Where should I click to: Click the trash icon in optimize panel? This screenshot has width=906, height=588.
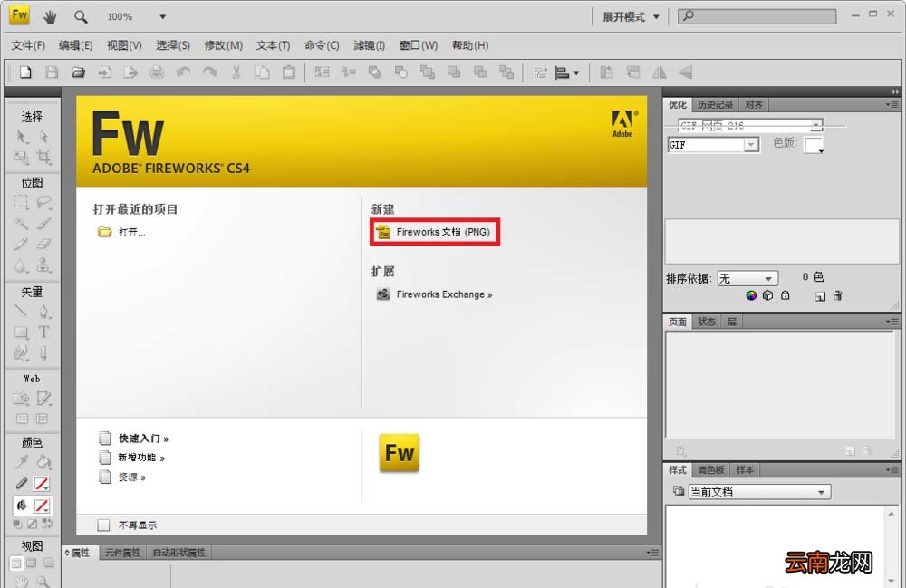(x=837, y=295)
